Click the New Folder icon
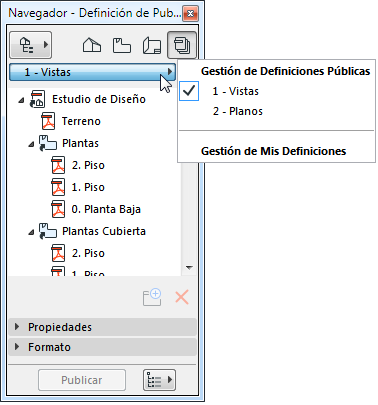This screenshot has height=405, width=378. (152, 297)
